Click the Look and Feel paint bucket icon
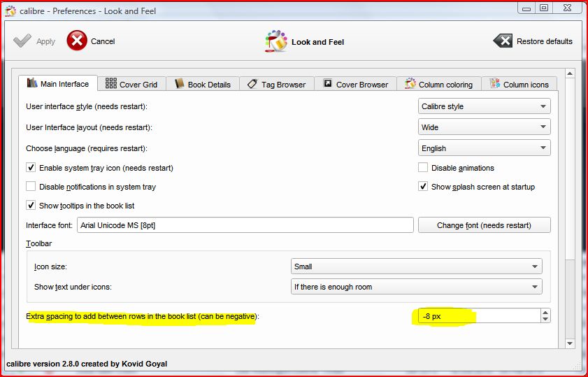The width and height of the screenshot is (588, 377). (276, 41)
